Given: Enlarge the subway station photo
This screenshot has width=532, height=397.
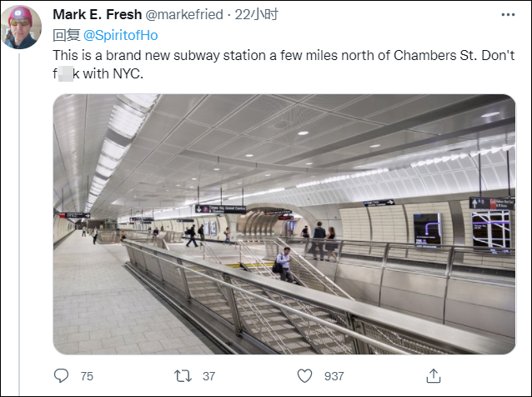Looking at the screenshot, I should [284, 224].
